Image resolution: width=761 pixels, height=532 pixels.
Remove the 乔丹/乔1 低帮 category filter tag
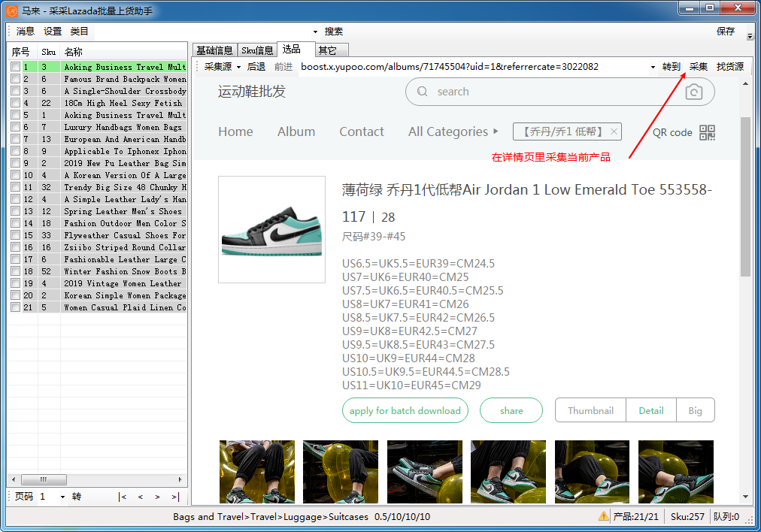614,131
